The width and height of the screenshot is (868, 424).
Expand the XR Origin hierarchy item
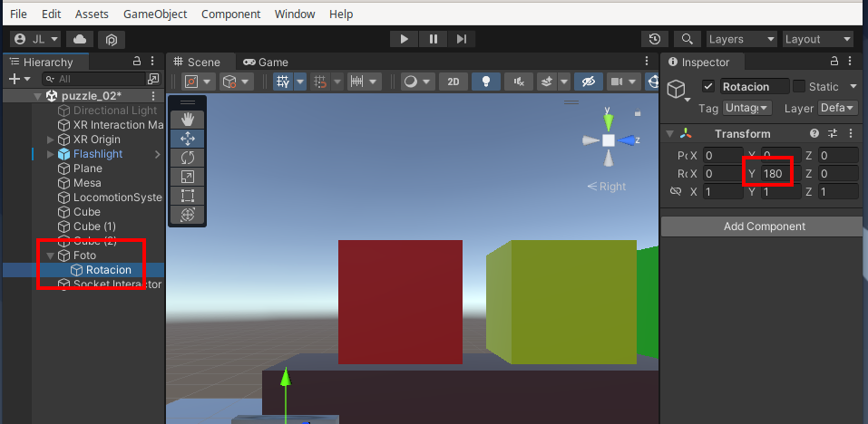(50, 140)
